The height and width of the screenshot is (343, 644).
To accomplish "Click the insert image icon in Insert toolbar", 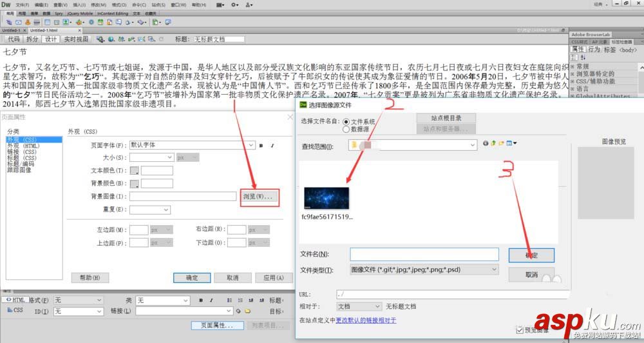I will point(66,22).
